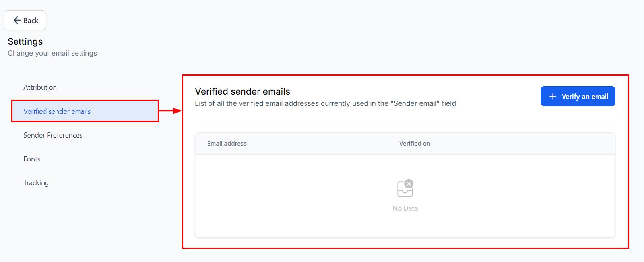Open the Attribution settings section

coord(40,87)
